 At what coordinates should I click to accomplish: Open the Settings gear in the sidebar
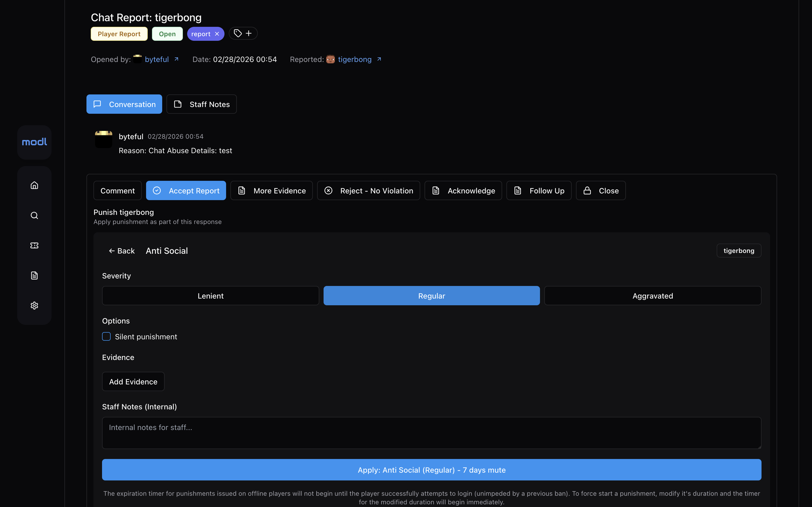pos(34,306)
